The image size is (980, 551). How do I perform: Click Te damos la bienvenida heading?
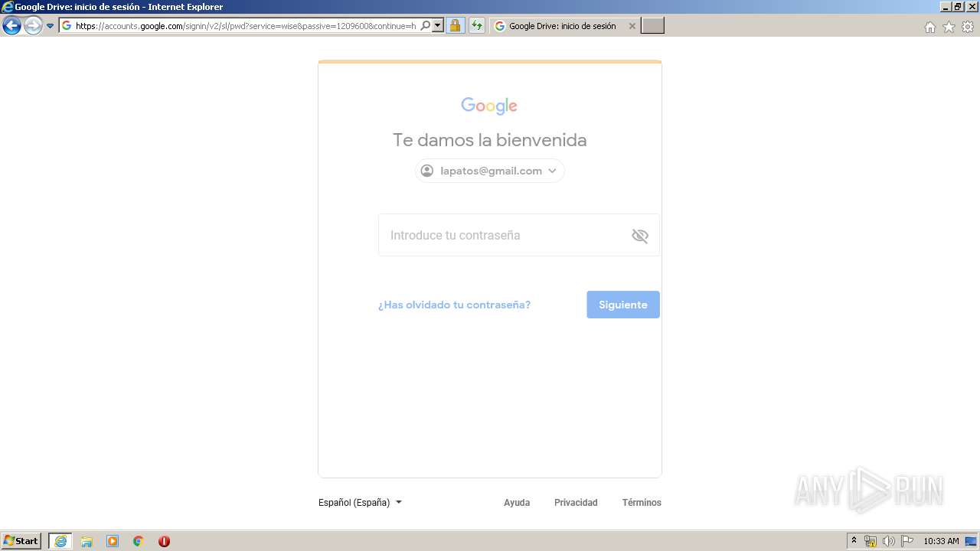pos(490,140)
